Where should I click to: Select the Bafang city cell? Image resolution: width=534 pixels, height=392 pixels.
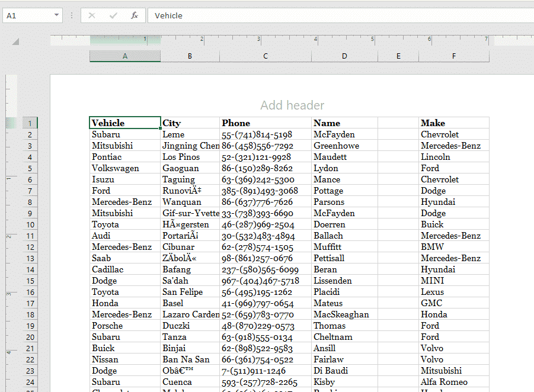coord(190,269)
